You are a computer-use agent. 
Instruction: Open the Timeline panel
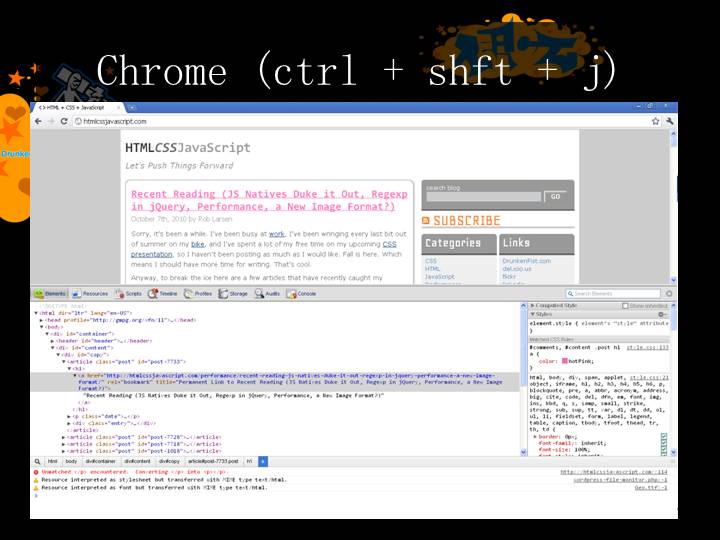point(163,294)
